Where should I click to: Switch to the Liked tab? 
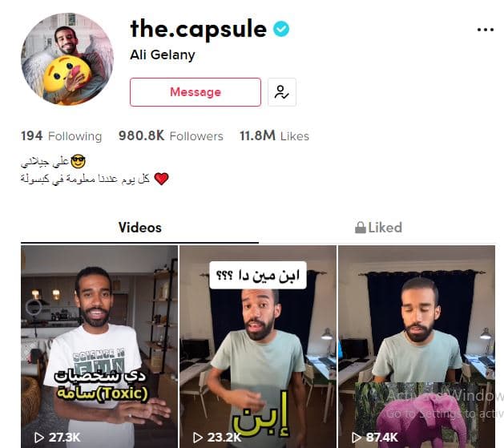coord(378,228)
